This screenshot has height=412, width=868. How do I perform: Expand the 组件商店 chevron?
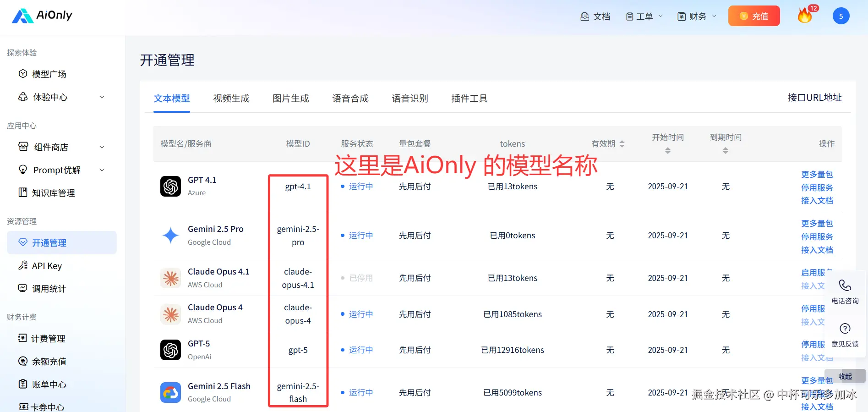(102, 147)
